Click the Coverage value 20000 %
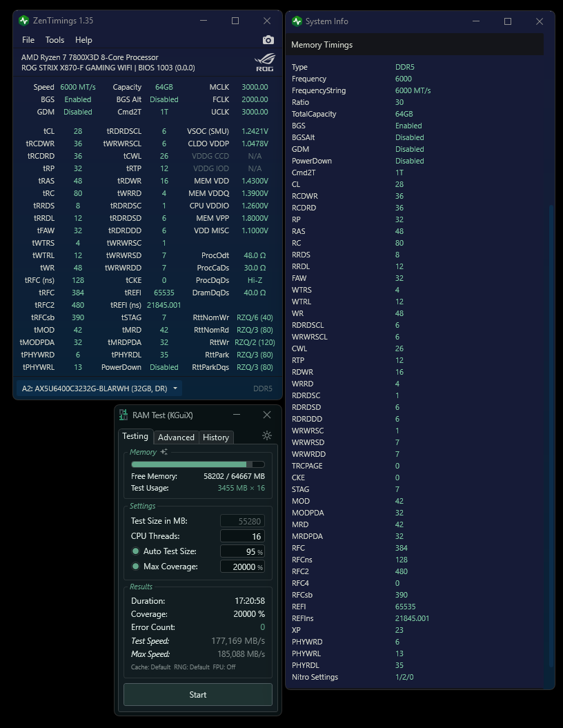This screenshot has width=563, height=728. tap(249, 613)
